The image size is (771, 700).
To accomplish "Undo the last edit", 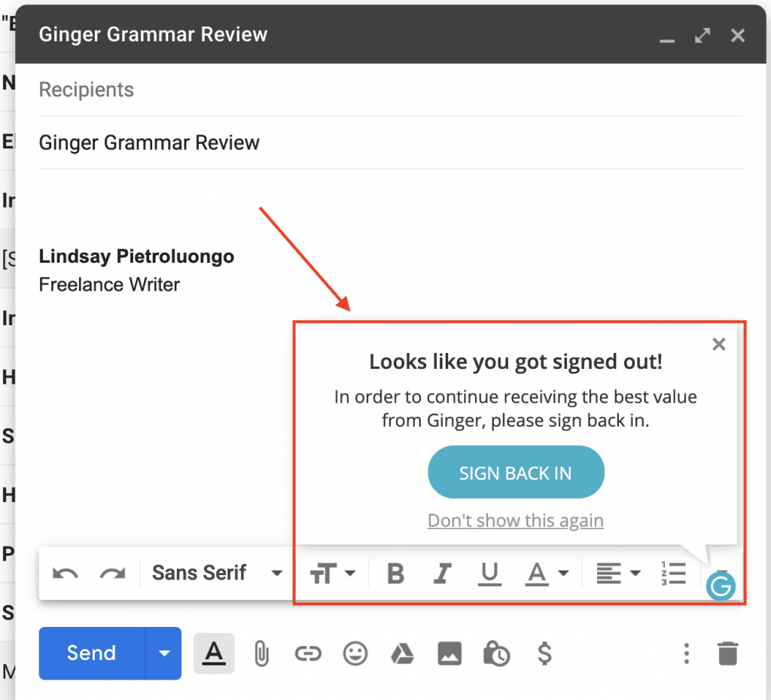I will coord(66,573).
